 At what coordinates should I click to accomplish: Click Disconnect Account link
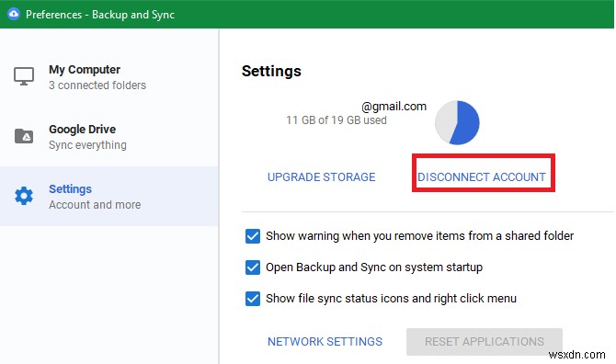pyautogui.click(x=482, y=177)
